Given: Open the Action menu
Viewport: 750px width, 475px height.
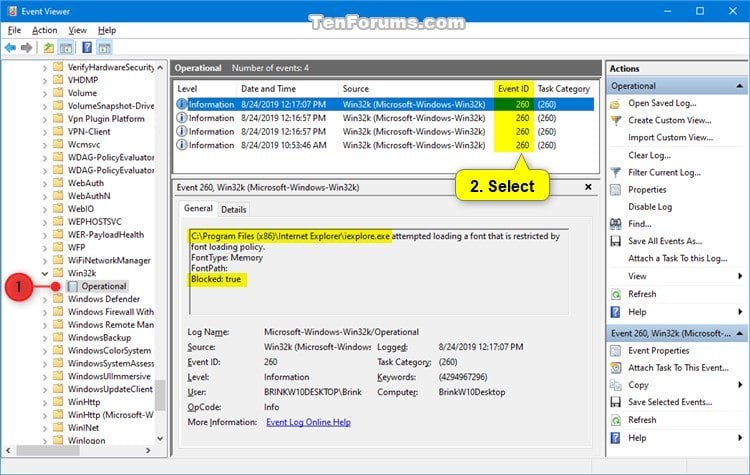Looking at the screenshot, I should coord(44,30).
